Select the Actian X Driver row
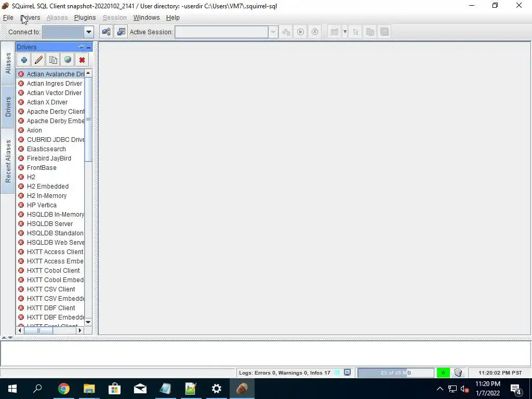This screenshot has height=399, width=532. (x=50, y=102)
